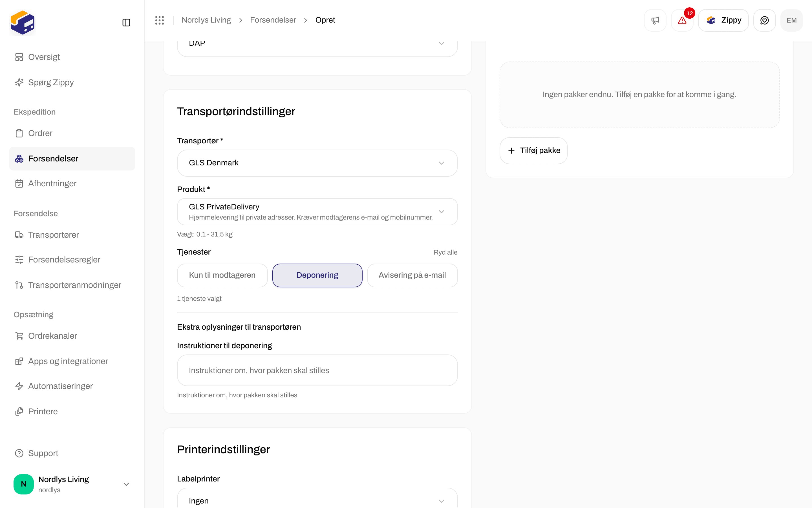The height and width of the screenshot is (508, 812).
Task: Collapse the sidebar panel icon
Action: (x=126, y=23)
